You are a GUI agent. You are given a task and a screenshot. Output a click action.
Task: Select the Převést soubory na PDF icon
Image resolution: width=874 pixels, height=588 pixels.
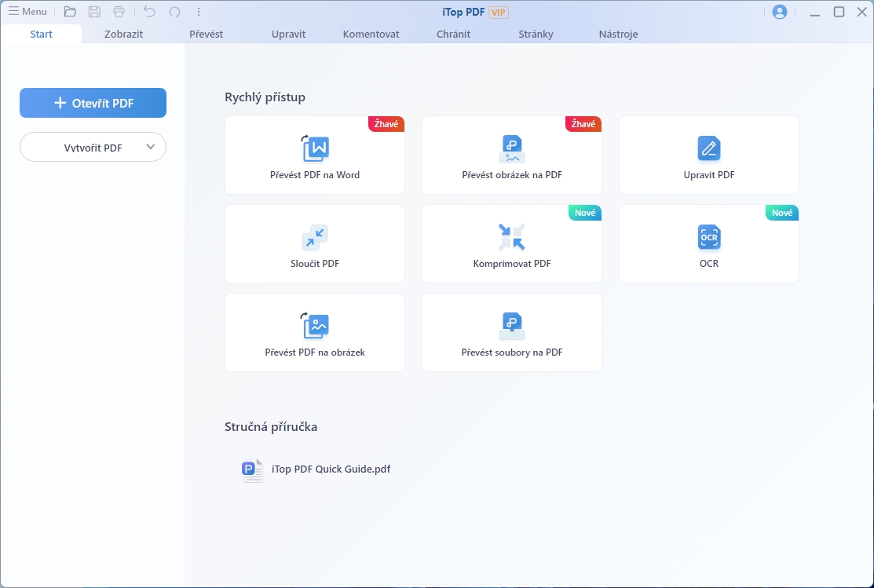pyautogui.click(x=512, y=326)
